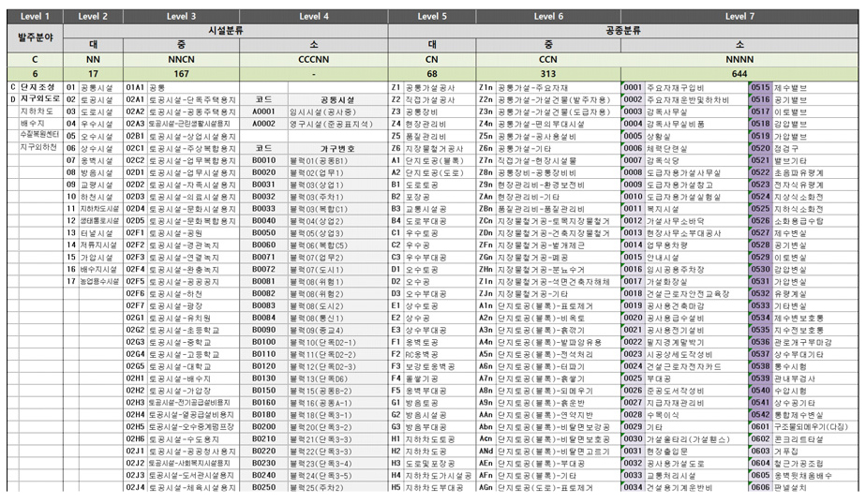Select the '토공시설-초등학교' cell
This screenshot has width=866, height=504.
click(x=193, y=330)
